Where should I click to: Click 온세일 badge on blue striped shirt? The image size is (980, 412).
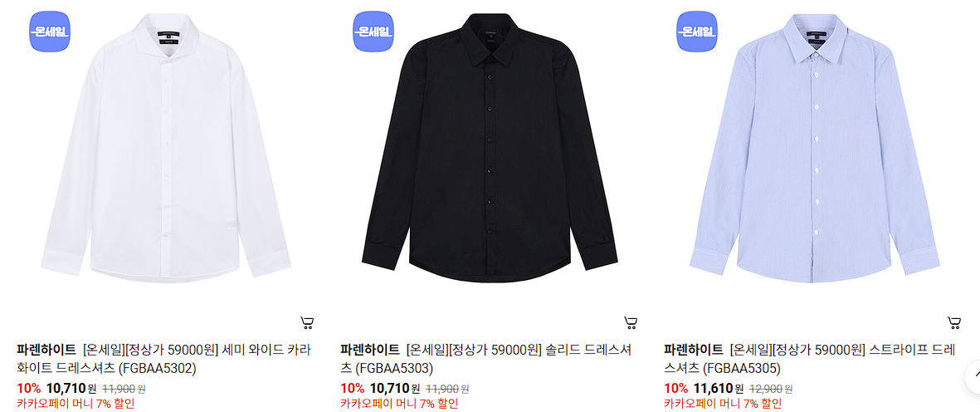pos(697,32)
